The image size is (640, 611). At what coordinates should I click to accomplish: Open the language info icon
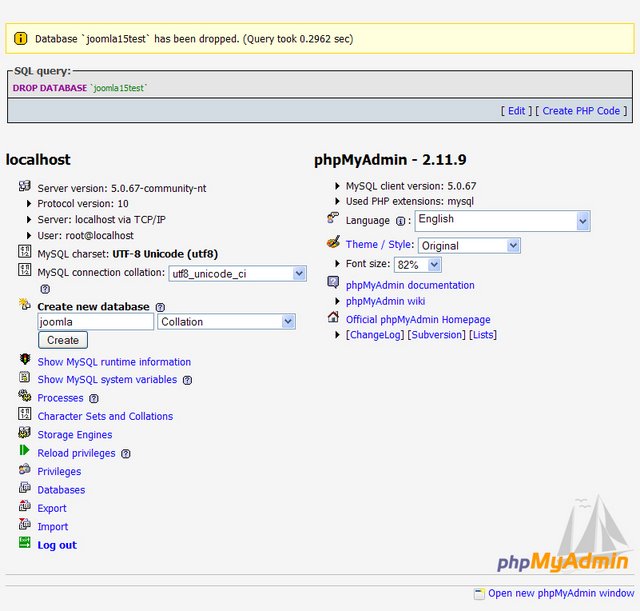[400, 221]
